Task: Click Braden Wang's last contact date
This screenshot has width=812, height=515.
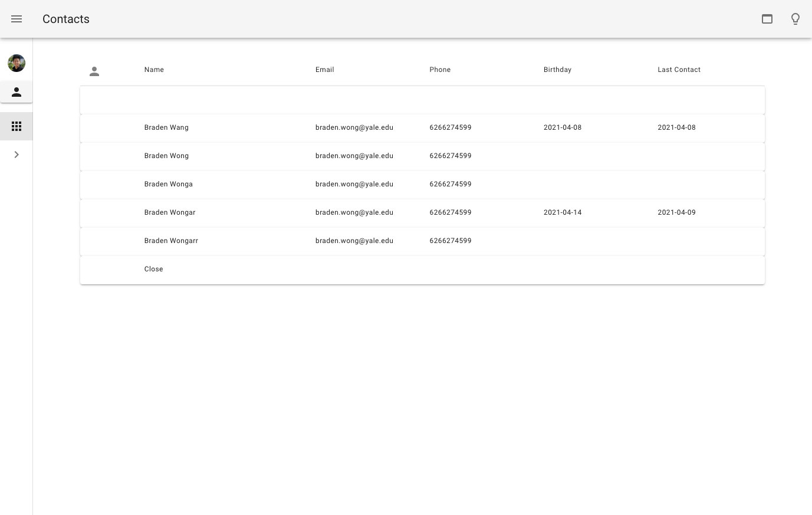Action: [x=677, y=127]
